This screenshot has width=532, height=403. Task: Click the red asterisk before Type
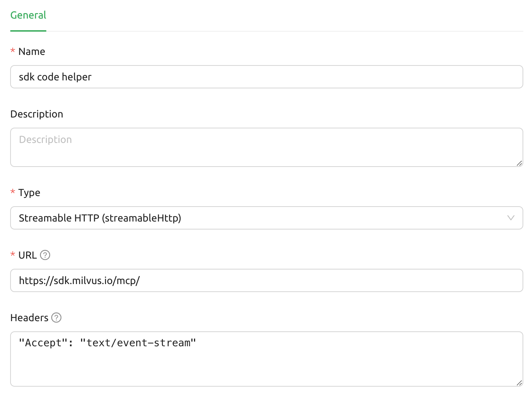click(x=13, y=192)
